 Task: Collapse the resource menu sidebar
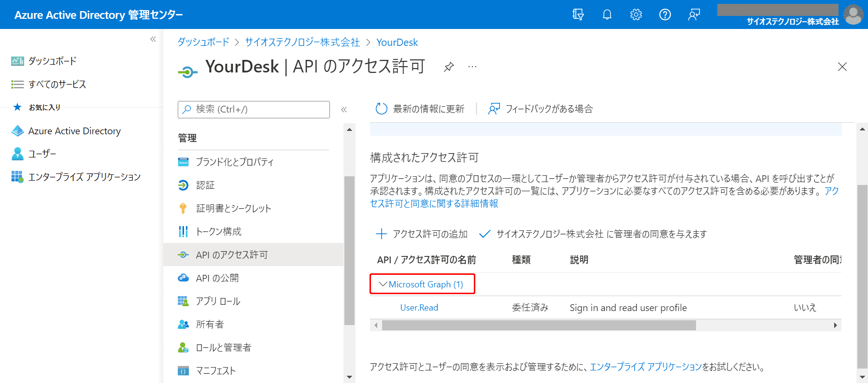coord(344,110)
